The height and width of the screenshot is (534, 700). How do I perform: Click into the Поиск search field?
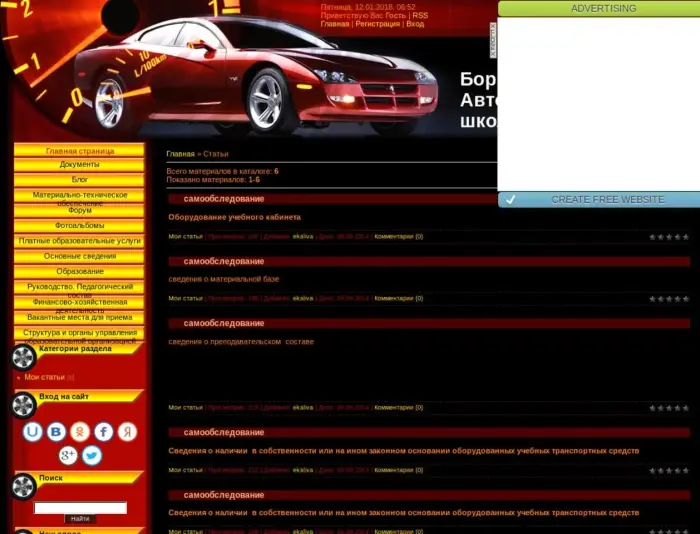[x=80, y=508]
